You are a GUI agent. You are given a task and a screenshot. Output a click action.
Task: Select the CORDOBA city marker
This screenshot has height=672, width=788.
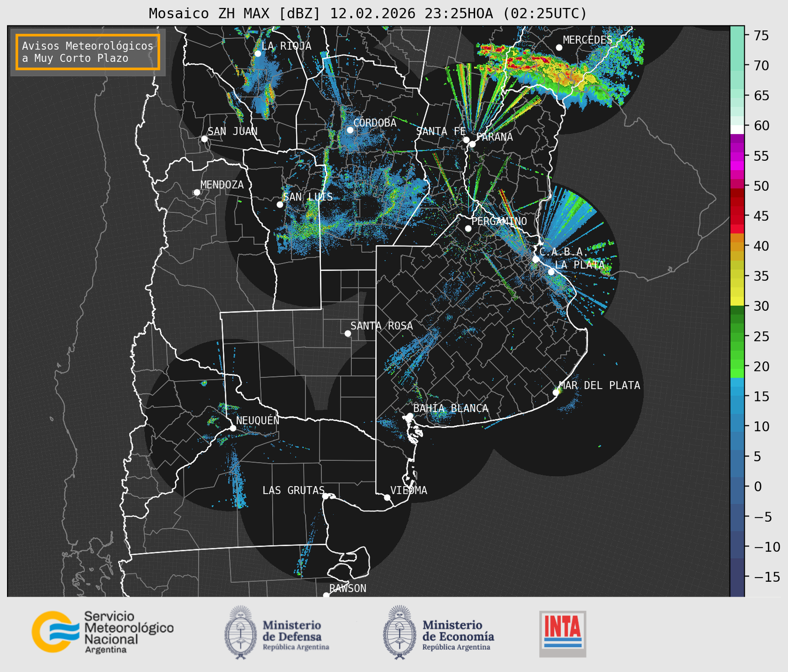click(x=350, y=130)
